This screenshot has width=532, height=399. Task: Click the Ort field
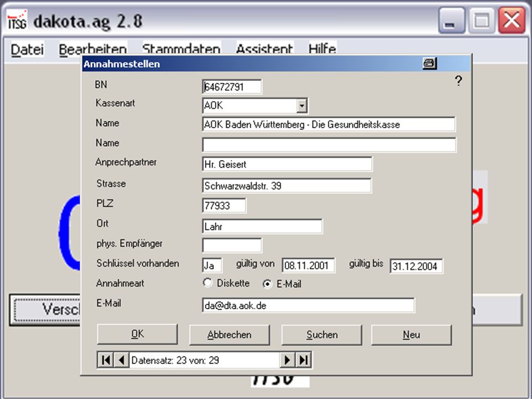pyautogui.click(x=262, y=226)
